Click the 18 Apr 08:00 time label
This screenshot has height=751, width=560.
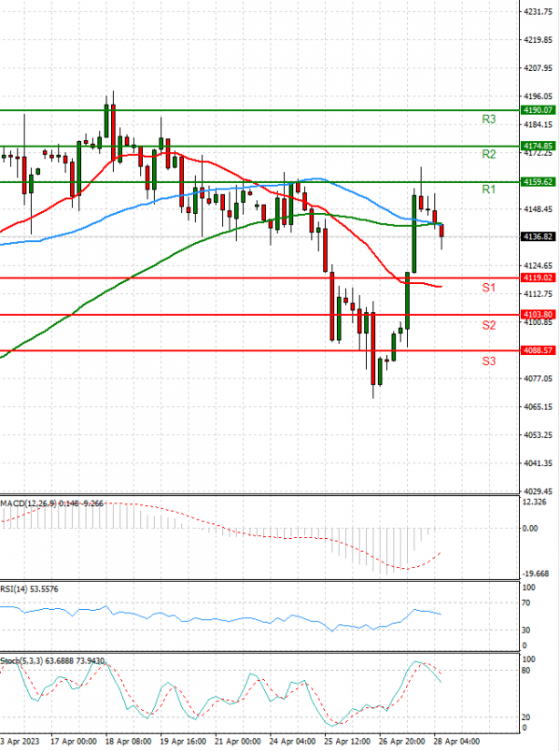[128, 742]
